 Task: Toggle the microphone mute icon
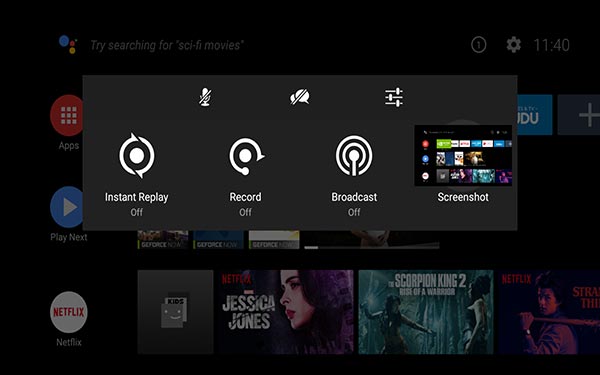coord(205,97)
